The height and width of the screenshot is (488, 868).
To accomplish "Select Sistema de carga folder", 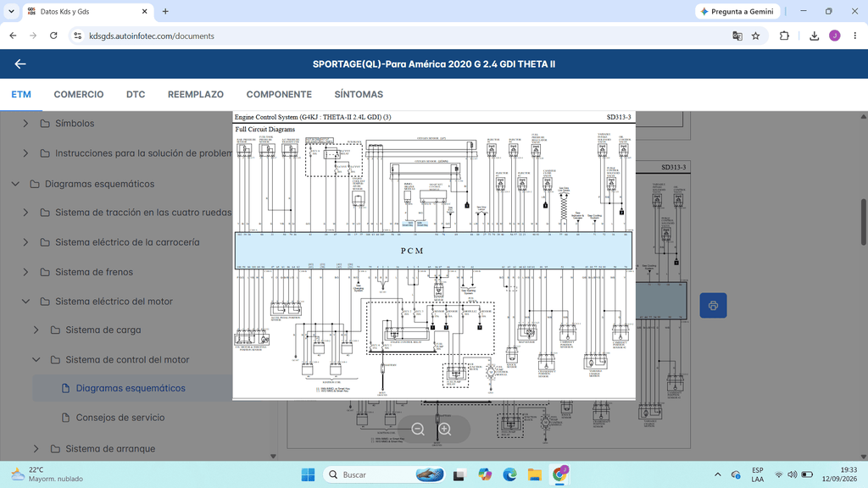I will click(103, 330).
